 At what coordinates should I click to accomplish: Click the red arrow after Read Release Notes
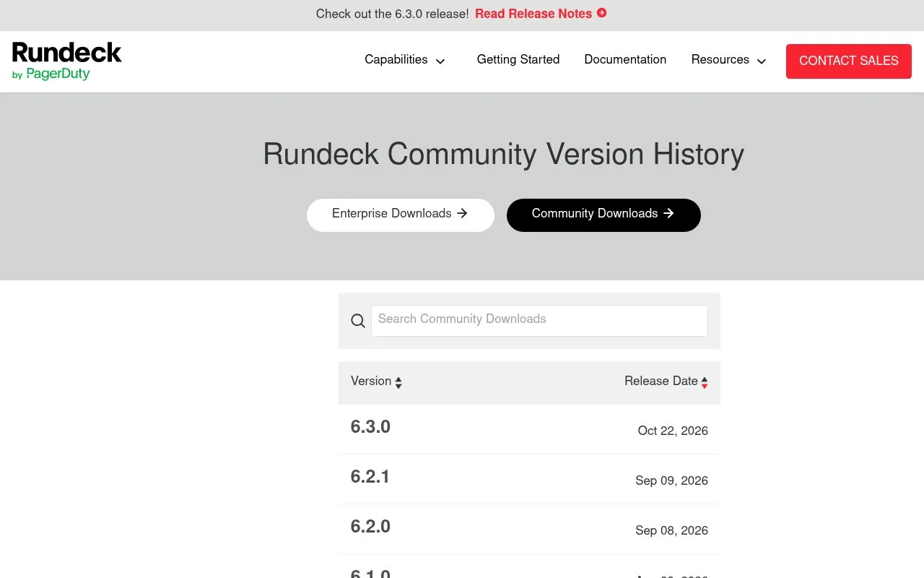click(x=602, y=13)
